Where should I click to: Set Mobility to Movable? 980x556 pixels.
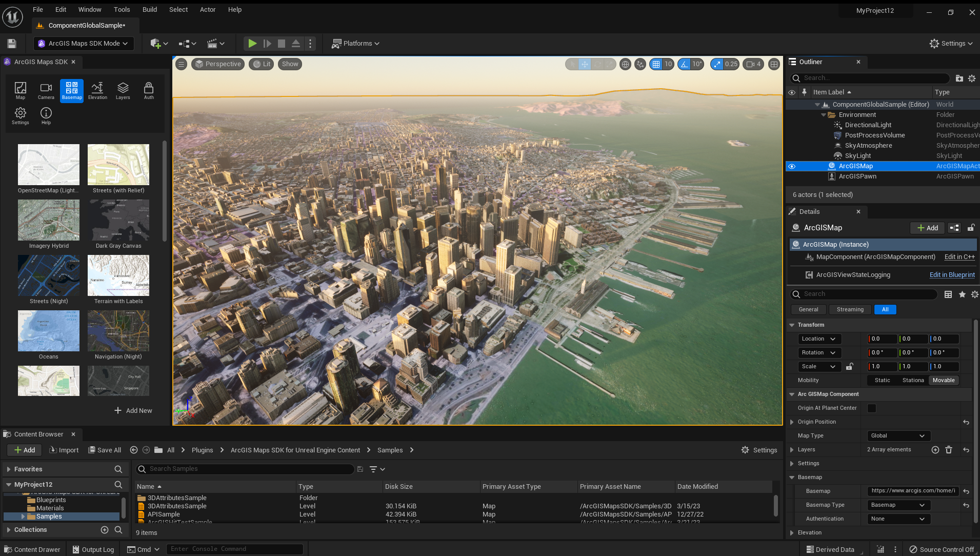click(x=944, y=381)
